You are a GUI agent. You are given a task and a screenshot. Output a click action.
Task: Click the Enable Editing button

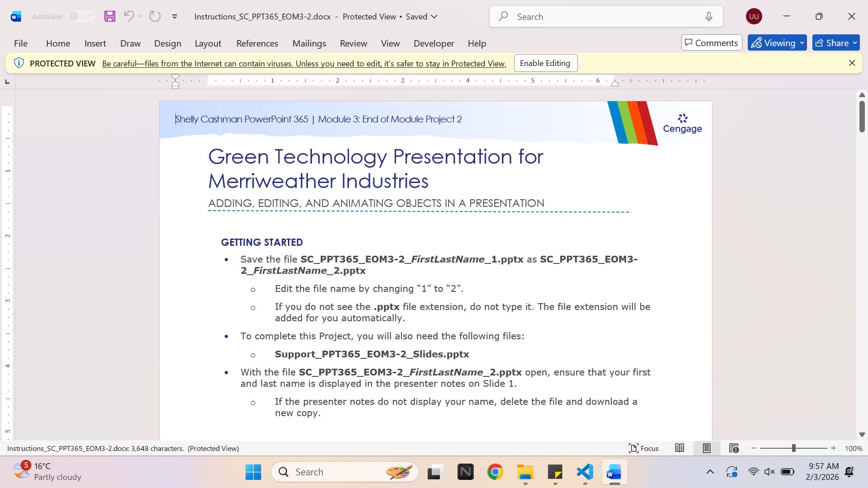pyautogui.click(x=545, y=63)
